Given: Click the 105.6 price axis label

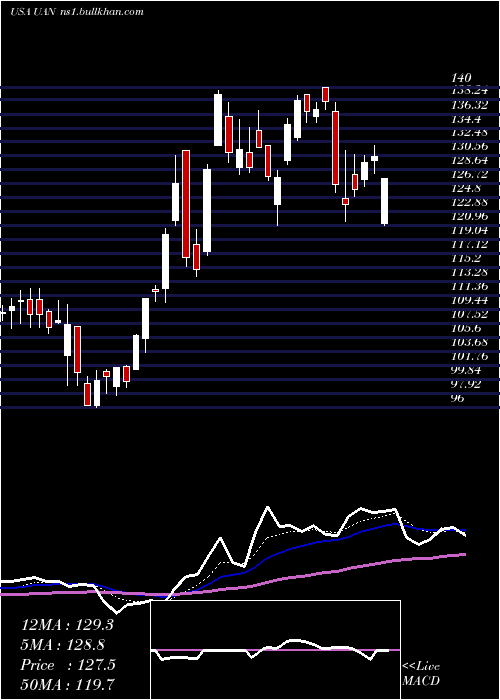Looking at the screenshot, I should (x=466, y=328).
